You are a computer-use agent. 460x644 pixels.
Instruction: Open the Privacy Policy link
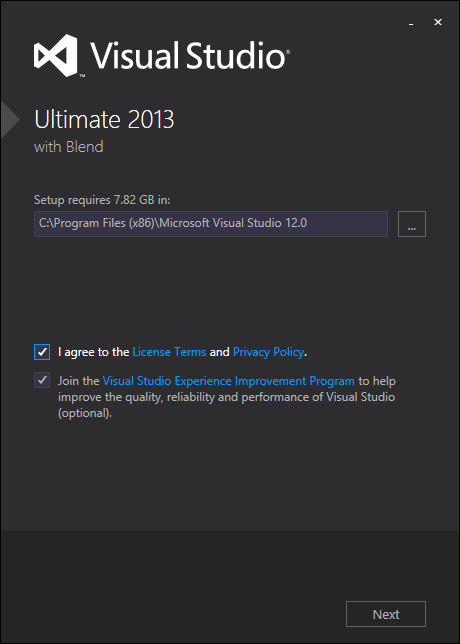[268, 352]
